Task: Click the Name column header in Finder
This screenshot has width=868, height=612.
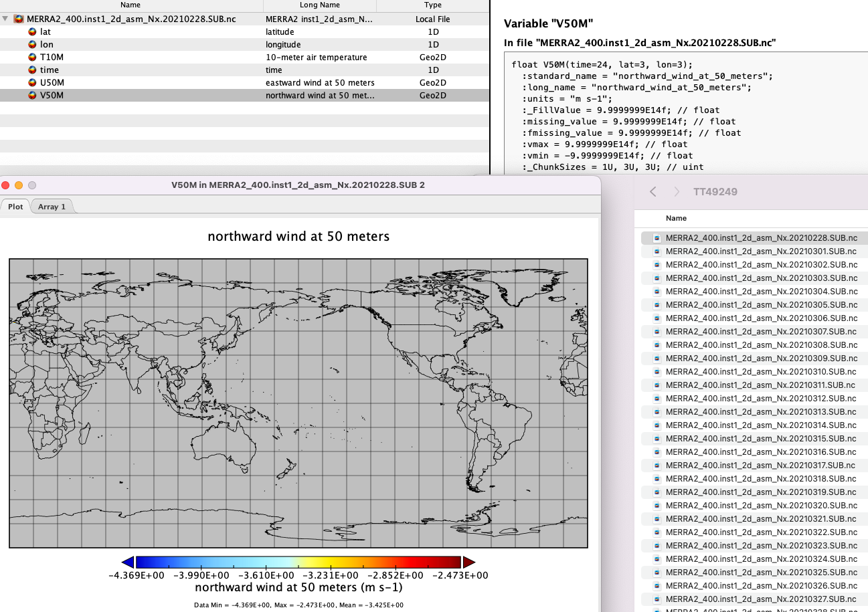Action: click(x=677, y=218)
